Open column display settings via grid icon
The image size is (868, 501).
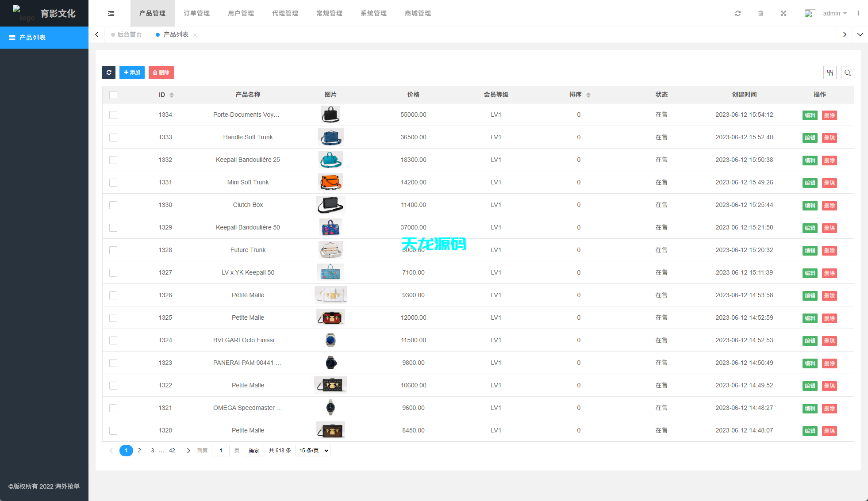point(830,73)
